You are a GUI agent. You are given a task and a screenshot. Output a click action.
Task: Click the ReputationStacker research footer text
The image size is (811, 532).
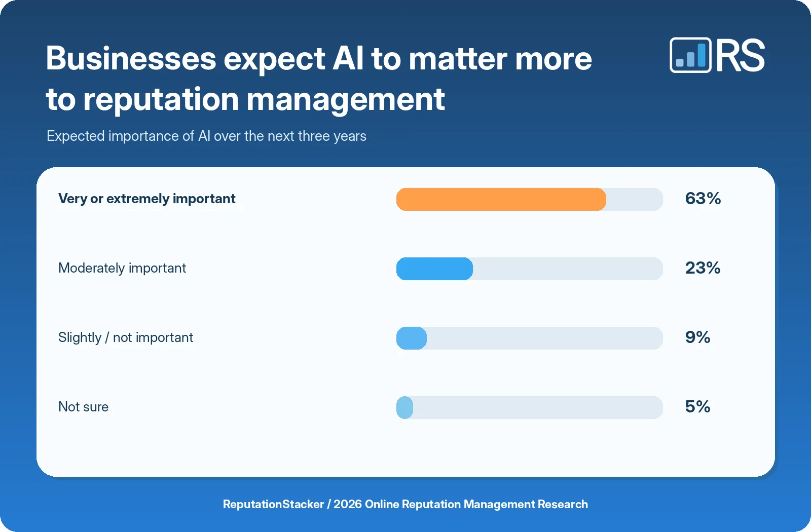point(405,504)
